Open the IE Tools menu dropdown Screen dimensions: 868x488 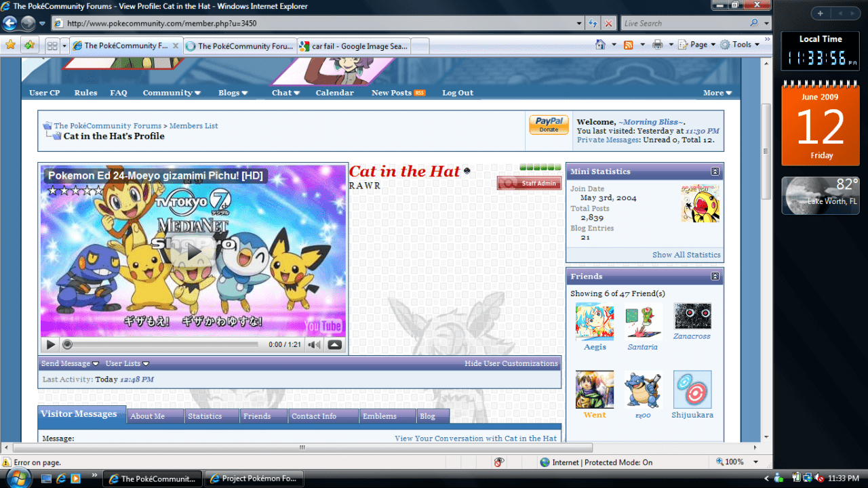(741, 45)
